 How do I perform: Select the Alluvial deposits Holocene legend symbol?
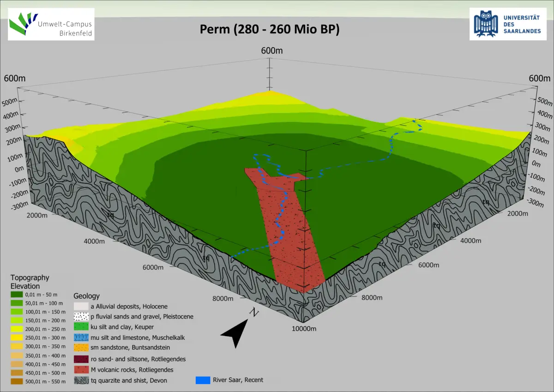tap(81, 306)
